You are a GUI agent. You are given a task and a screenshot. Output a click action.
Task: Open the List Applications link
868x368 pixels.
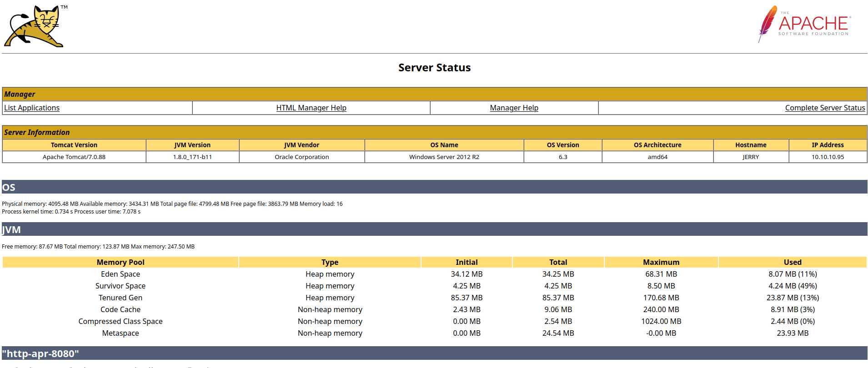32,108
